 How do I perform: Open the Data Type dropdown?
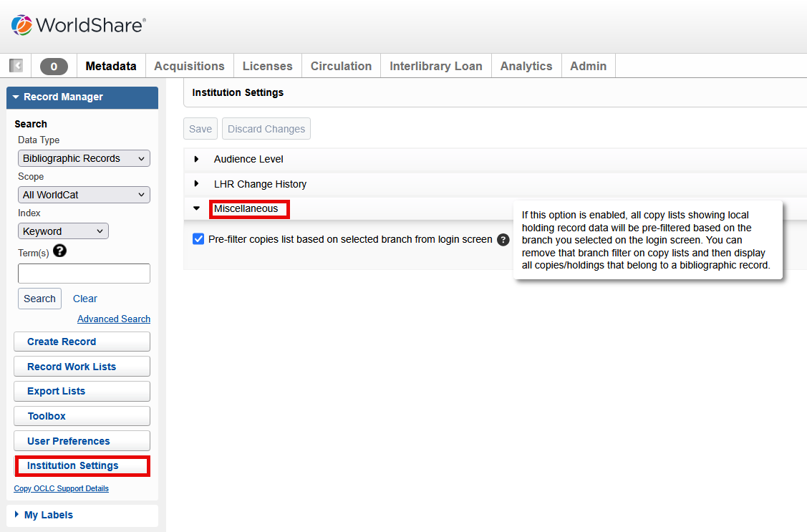(x=84, y=158)
